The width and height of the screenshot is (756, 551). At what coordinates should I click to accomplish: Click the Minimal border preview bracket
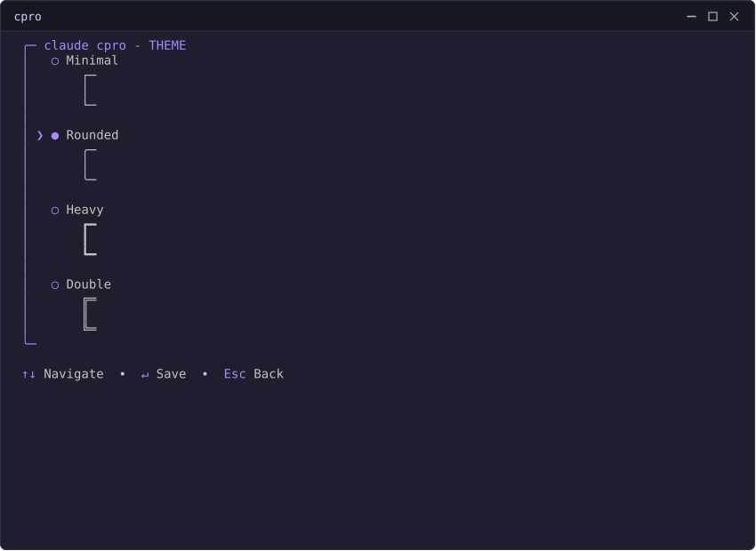[90, 90]
